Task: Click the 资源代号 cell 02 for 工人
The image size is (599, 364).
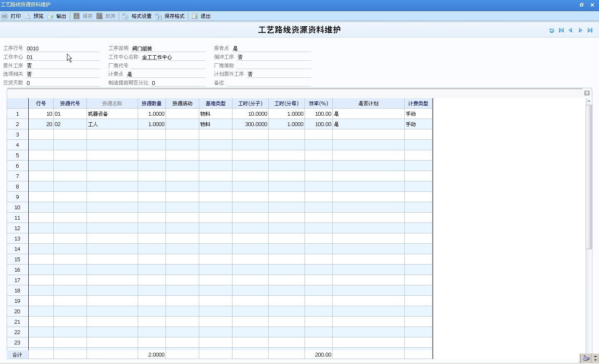Action: pyautogui.click(x=70, y=124)
